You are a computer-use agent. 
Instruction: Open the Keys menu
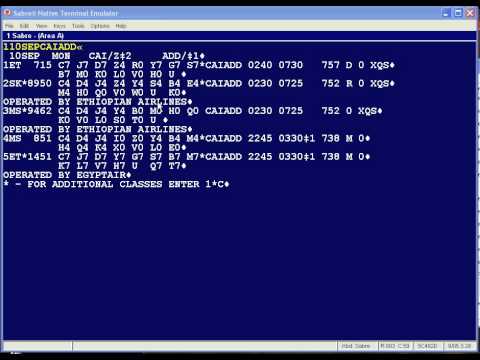60,26
